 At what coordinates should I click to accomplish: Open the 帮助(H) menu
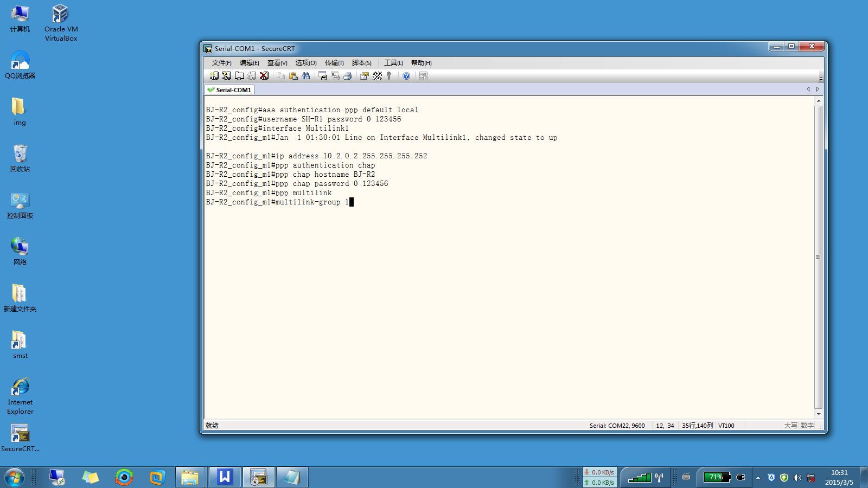422,63
